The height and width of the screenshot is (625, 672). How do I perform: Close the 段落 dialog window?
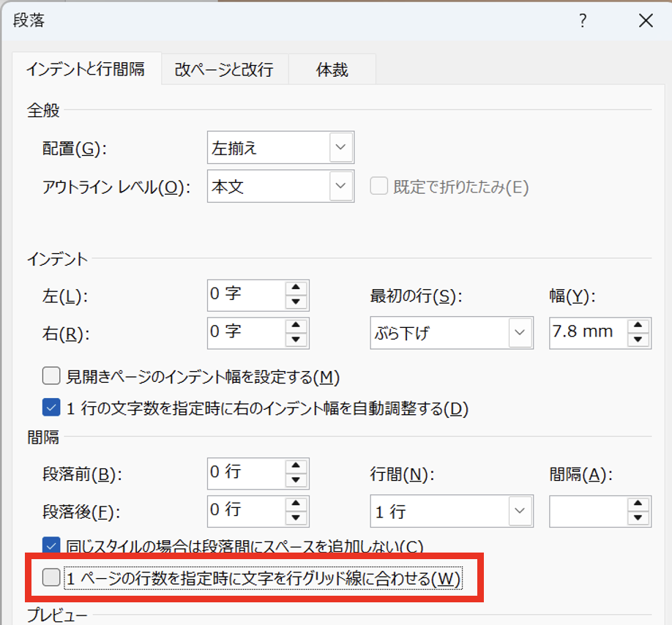click(x=645, y=21)
